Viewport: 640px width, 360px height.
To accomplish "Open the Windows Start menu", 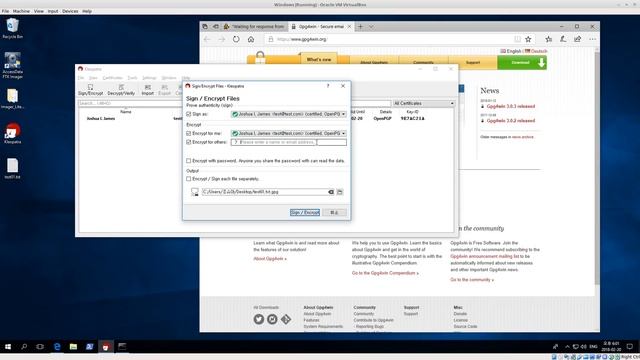I will pos(8,347).
